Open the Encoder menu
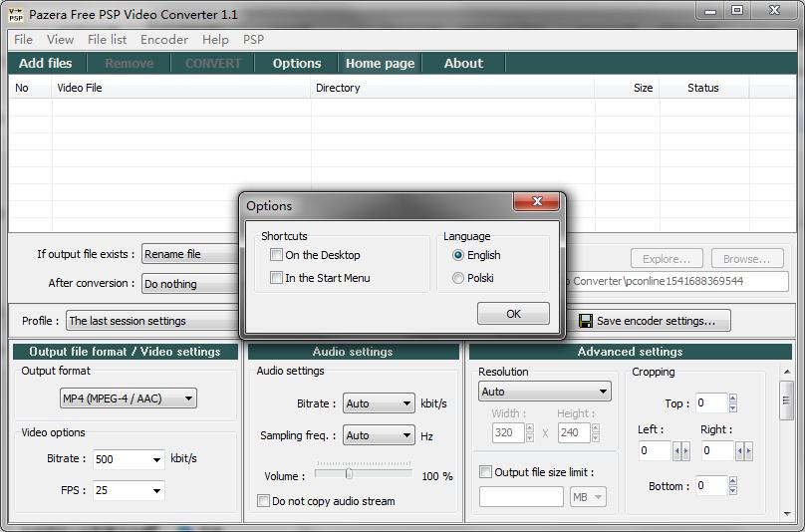Viewport: 805px width, 532px height. pyautogui.click(x=163, y=40)
